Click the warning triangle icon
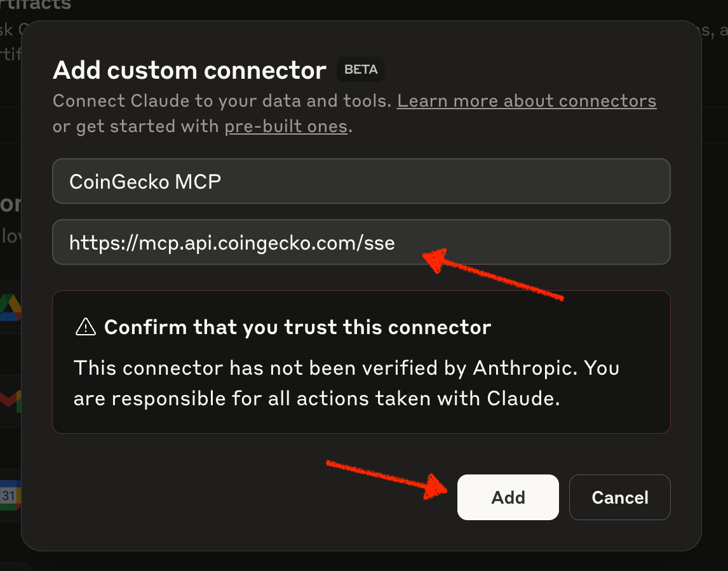This screenshot has height=571, width=728. (85, 327)
